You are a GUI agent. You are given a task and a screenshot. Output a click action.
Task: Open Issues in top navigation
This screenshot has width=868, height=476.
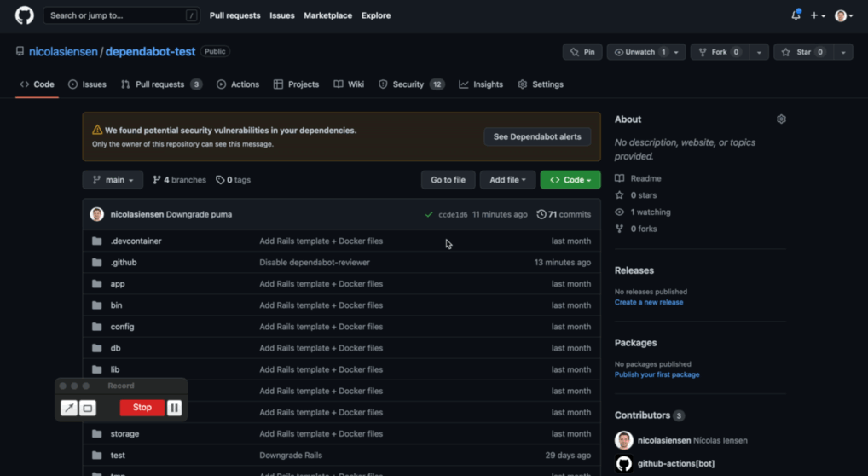(281, 15)
